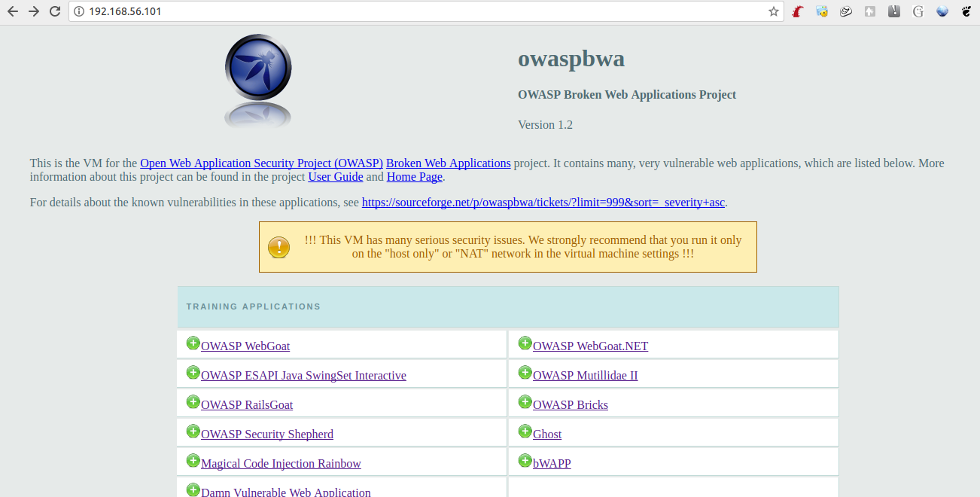The image size is (980, 497).
Task: Expand the OWASP Mutillidae II plus icon
Action: pyautogui.click(x=525, y=373)
